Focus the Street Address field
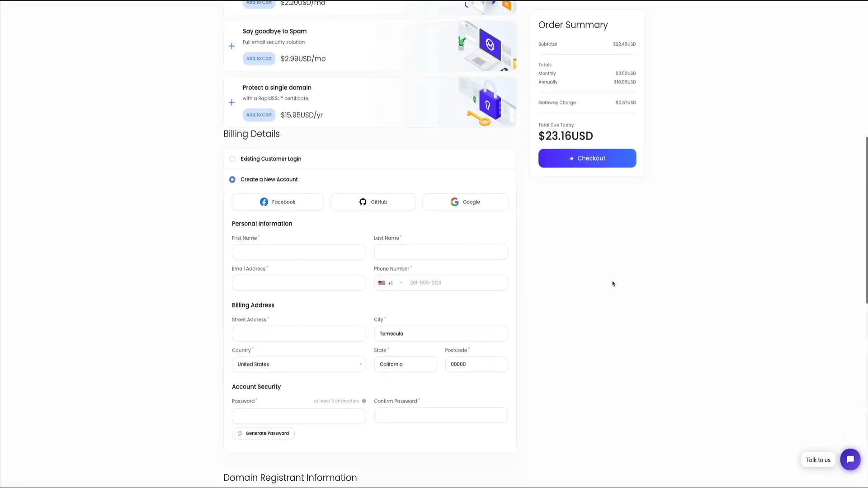Image resolution: width=868 pixels, height=488 pixels. [299, 333]
